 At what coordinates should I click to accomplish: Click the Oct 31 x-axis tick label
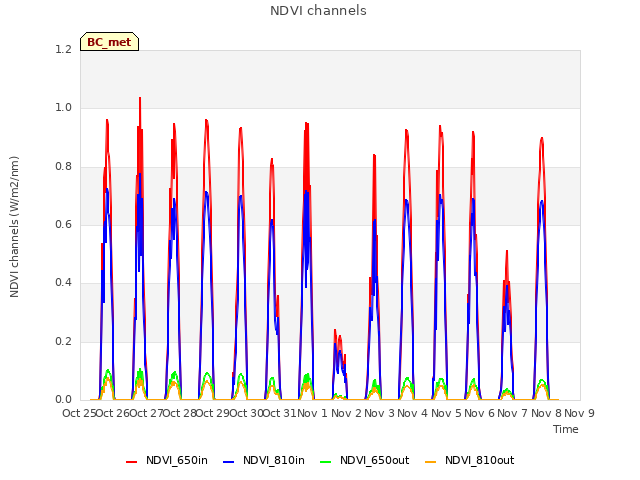point(280,413)
